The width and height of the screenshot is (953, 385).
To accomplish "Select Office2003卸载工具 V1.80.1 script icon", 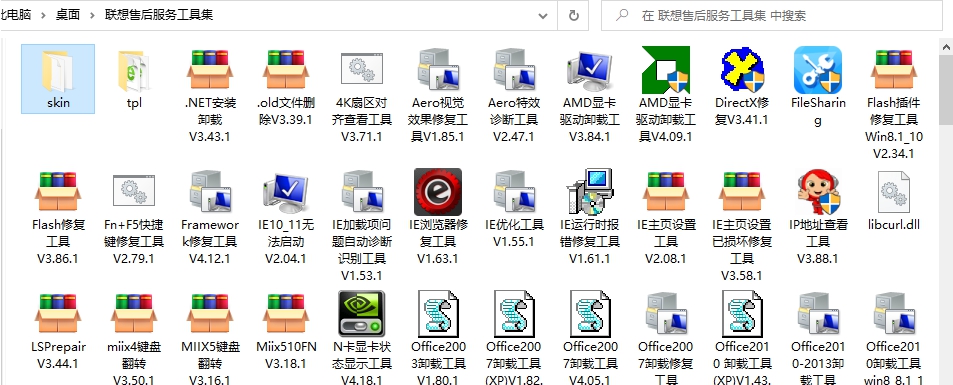I will (x=438, y=314).
